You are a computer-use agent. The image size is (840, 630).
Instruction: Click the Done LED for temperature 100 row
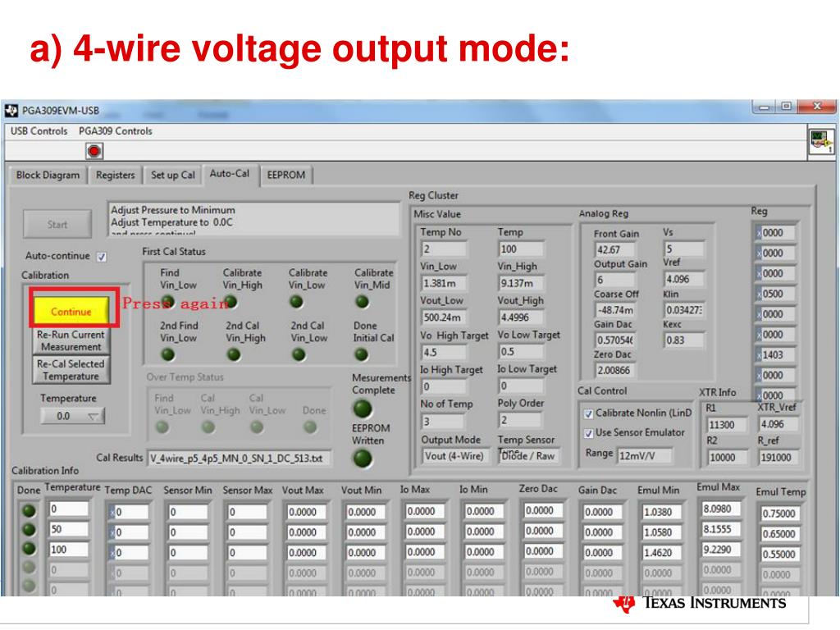pos(29,549)
